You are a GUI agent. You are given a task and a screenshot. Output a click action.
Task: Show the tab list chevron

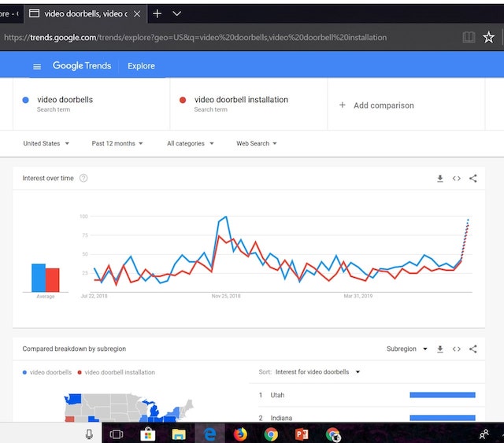(176, 14)
